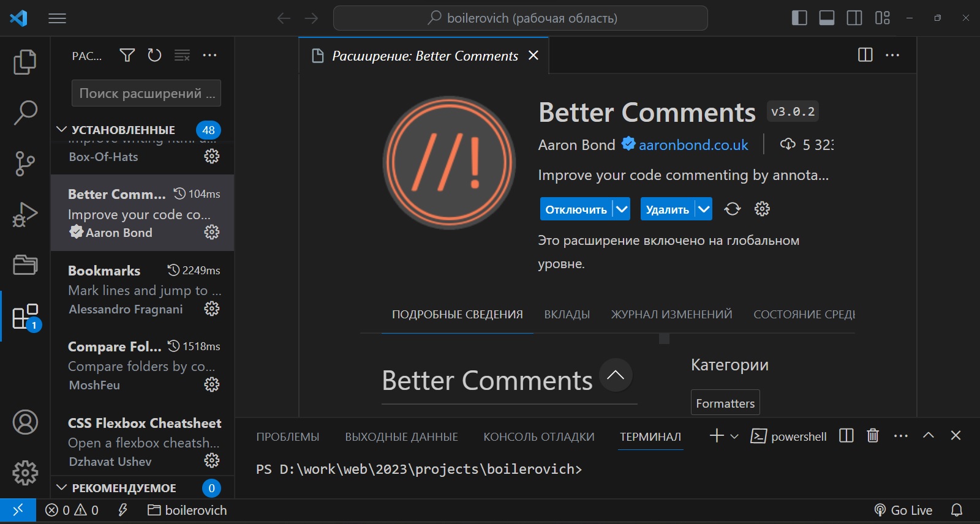The height and width of the screenshot is (524, 980).
Task: Switch to ЖУРНАЛ ИЗМЕНЕНИЙ tab
Action: [672, 315]
